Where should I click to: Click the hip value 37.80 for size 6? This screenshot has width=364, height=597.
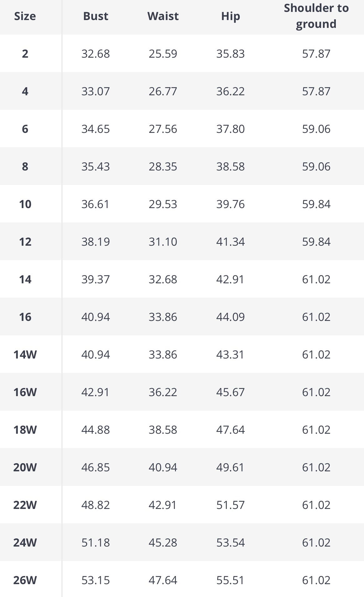point(230,129)
